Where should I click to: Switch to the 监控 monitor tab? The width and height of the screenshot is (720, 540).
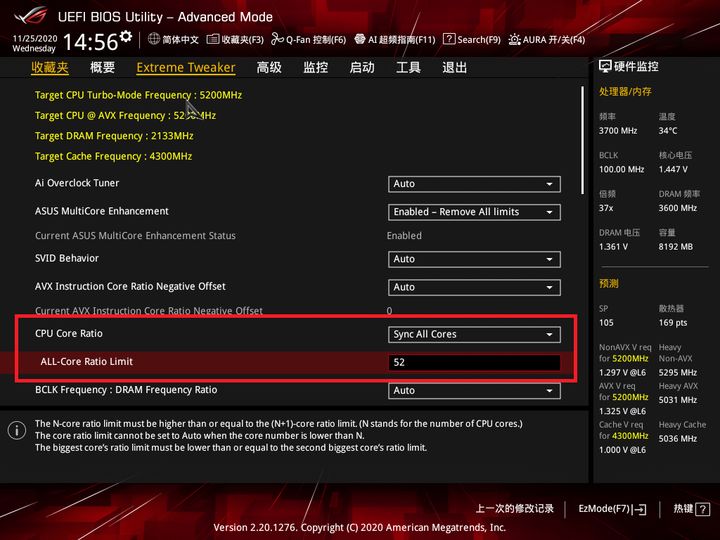pos(315,68)
